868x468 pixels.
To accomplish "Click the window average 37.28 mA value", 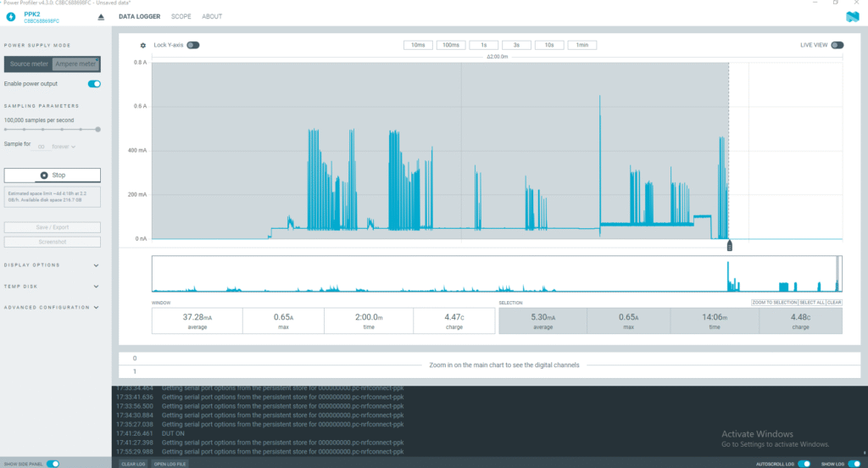I will coord(197,317).
